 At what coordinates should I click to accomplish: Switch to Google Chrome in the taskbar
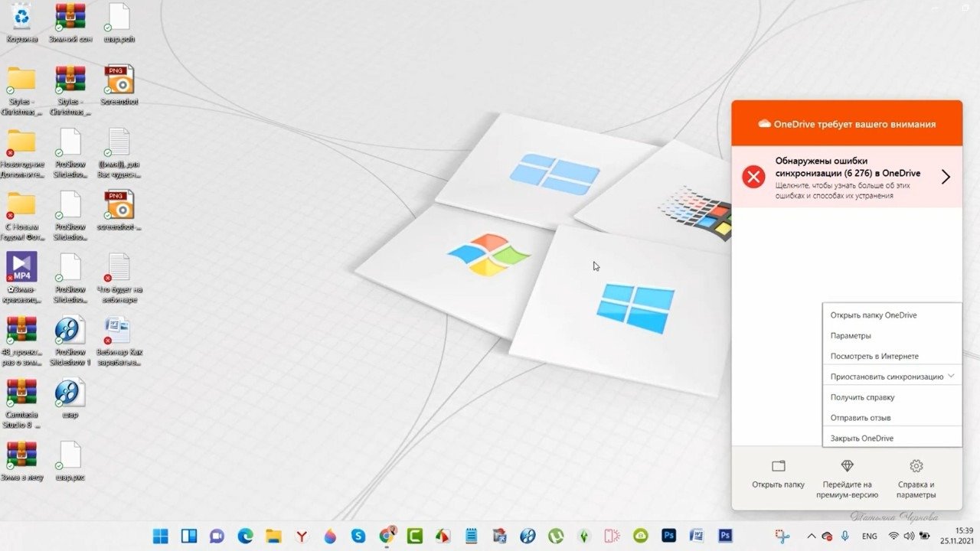coord(387,536)
